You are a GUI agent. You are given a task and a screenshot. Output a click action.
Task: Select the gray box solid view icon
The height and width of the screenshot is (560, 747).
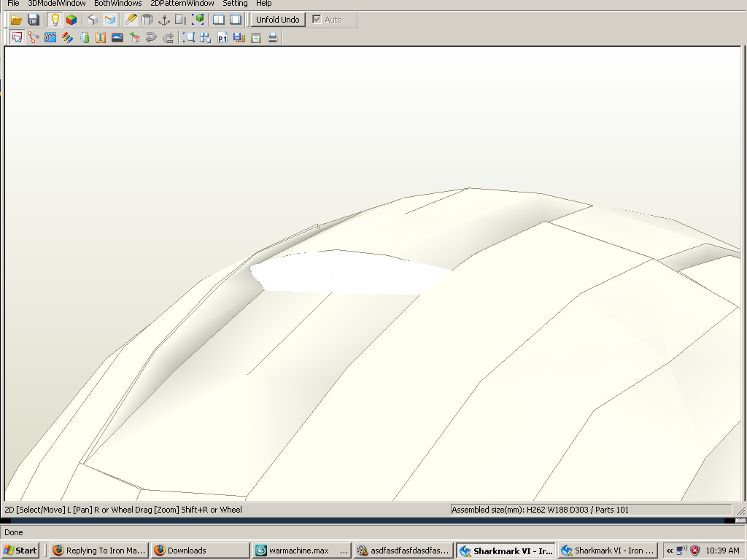pos(93,20)
